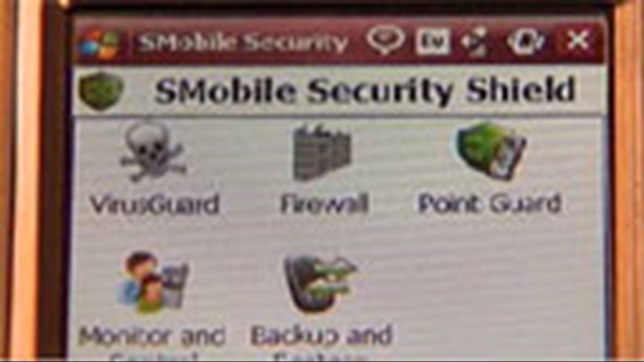Viewport: 644px width, 362px height.
Task: Open the Firewall brick wall icon
Action: tap(323, 152)
